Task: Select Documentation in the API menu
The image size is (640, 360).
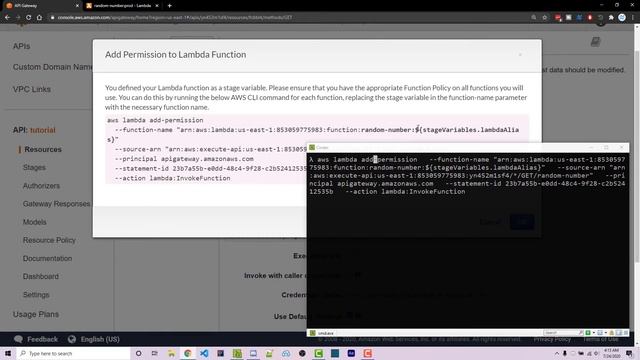Action: click(47, 258)
